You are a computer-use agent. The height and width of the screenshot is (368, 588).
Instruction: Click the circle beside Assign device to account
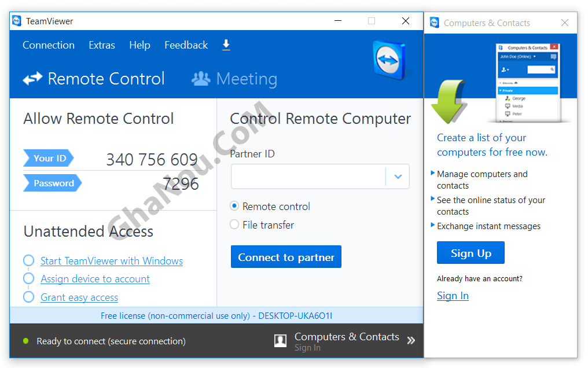(28, 278)
